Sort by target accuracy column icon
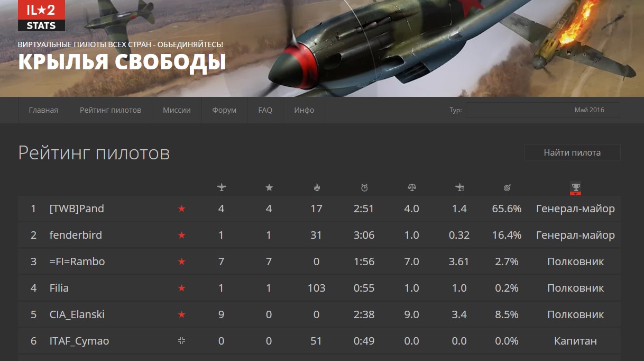 pos(507,187)
